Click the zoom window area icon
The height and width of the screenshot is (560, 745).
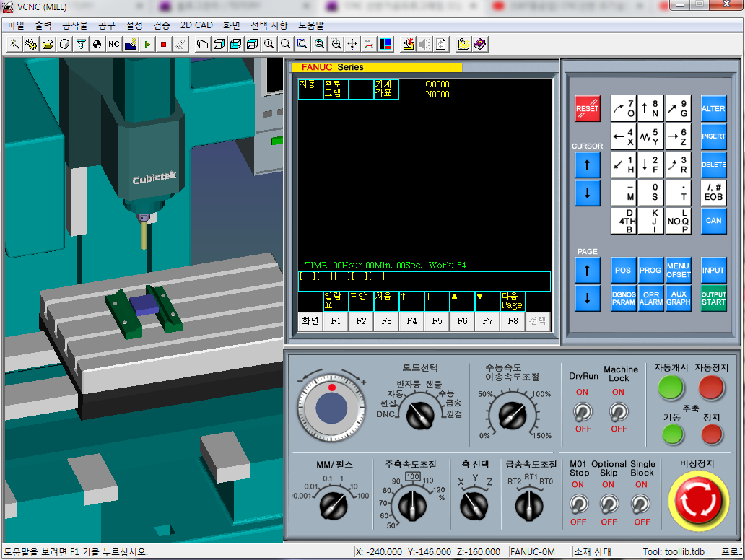click(x=302, y=44)
